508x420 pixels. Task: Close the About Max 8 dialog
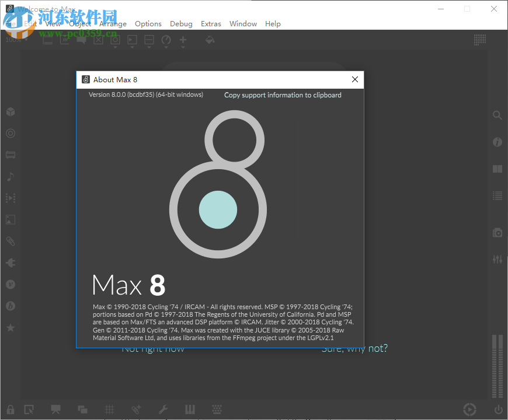[x=354, y=79]
